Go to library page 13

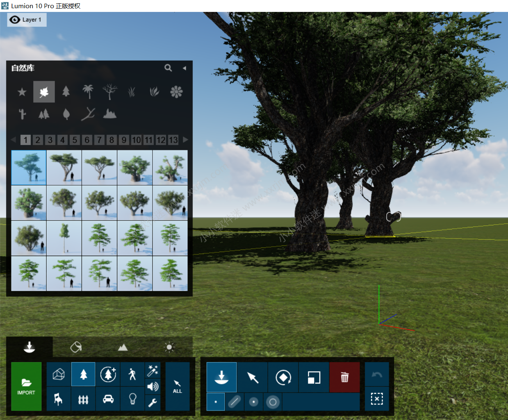point(173,140)
